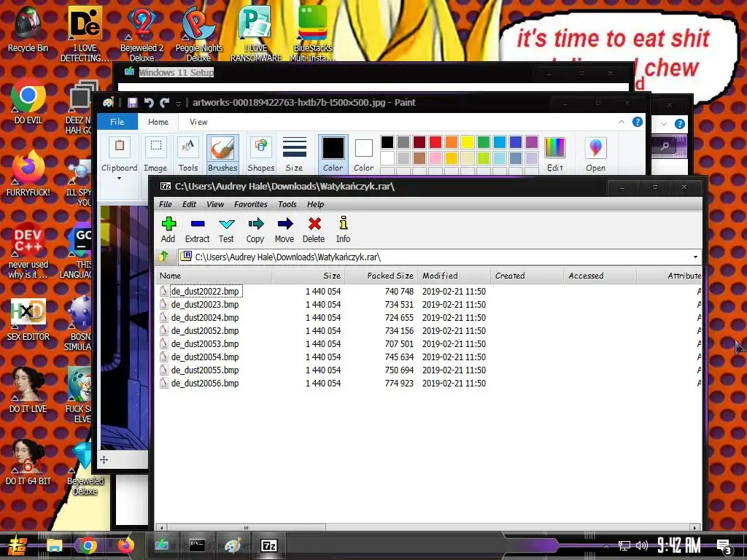The image size is (747, 560).
Task: Click Edit colors in Paint
Action: point(555,154)
